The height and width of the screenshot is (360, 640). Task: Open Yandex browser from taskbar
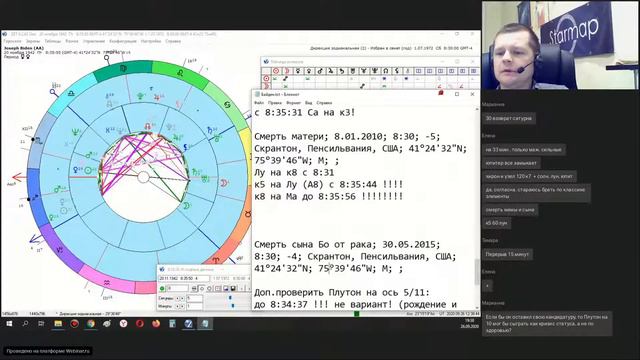123,324
